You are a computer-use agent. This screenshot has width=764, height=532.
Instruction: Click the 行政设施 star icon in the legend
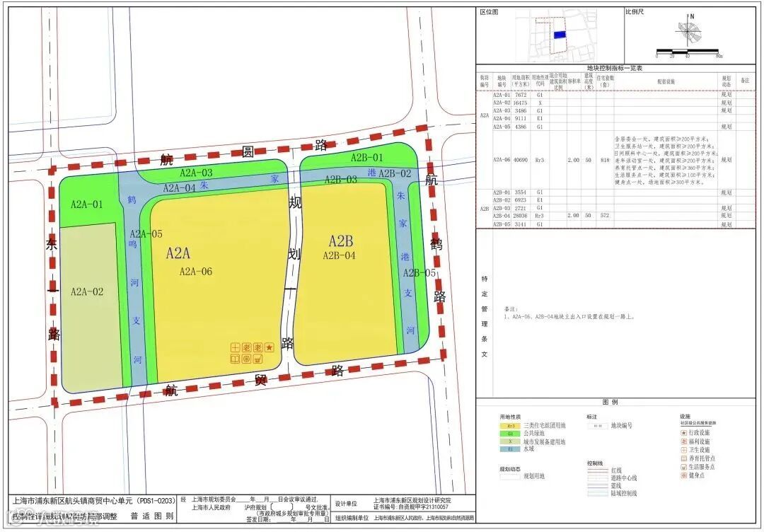684,433
